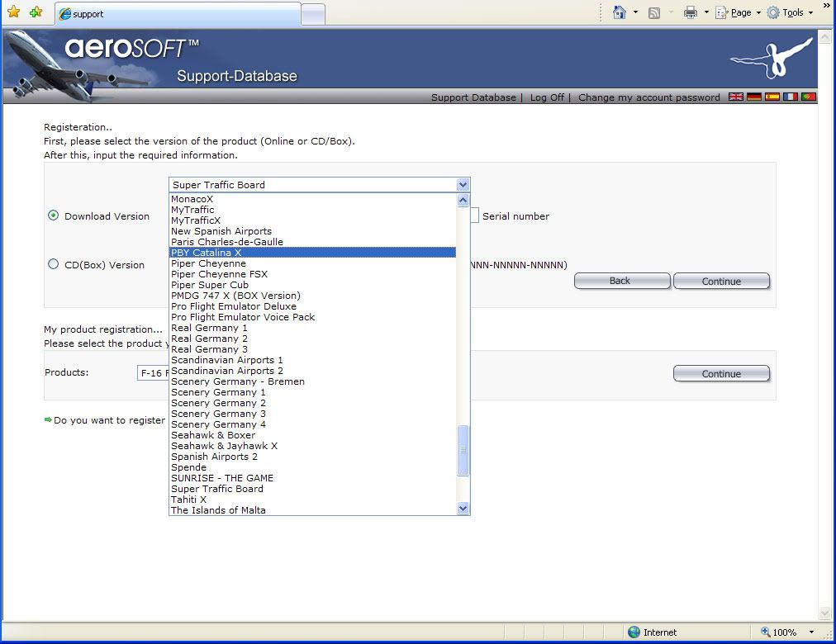Click the Log Off link

(547, 97)
